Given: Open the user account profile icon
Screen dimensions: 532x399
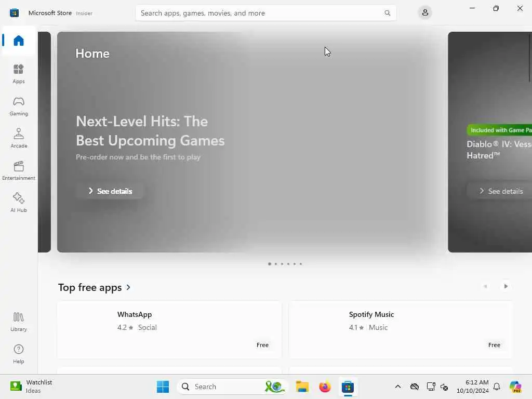Looking at the screenshot, I should (x=425, y=13).
